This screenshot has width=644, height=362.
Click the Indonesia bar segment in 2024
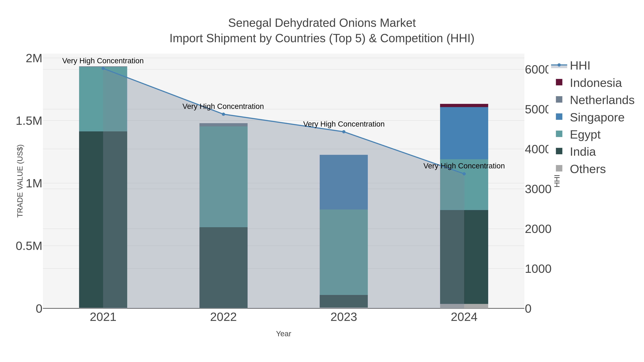click(x=464, y=105)
